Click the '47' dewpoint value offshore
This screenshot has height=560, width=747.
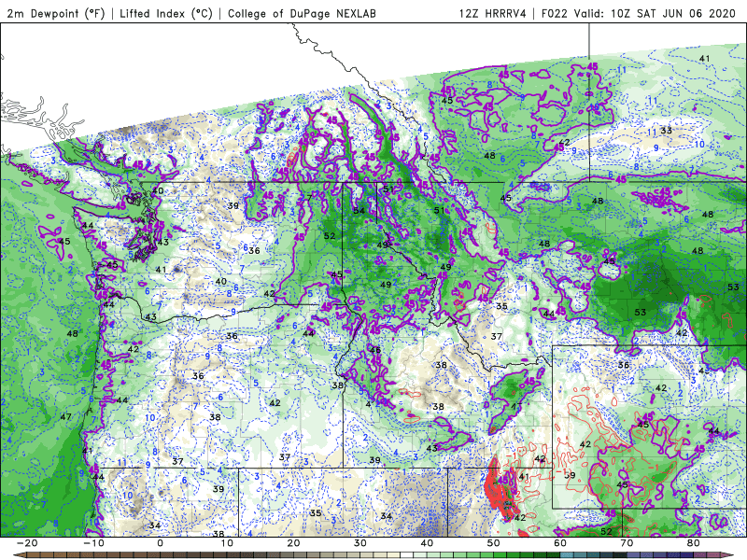(x=65, y=416)
